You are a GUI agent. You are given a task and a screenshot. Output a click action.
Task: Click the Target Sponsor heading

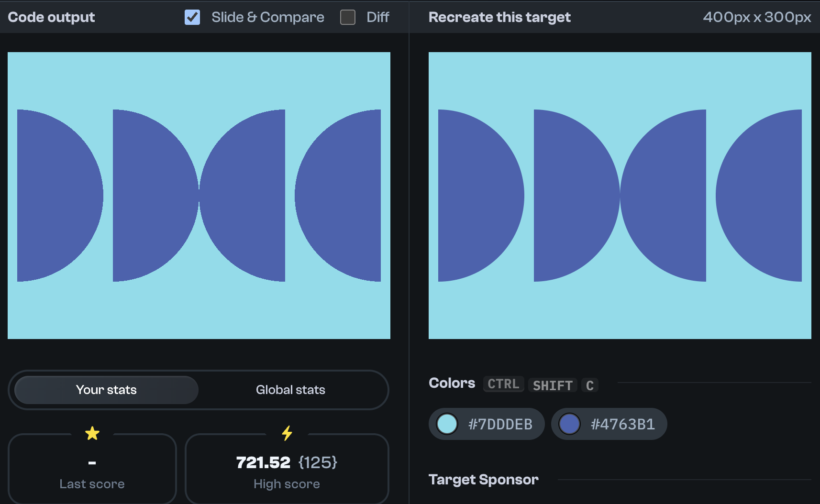tap(483, 480)
